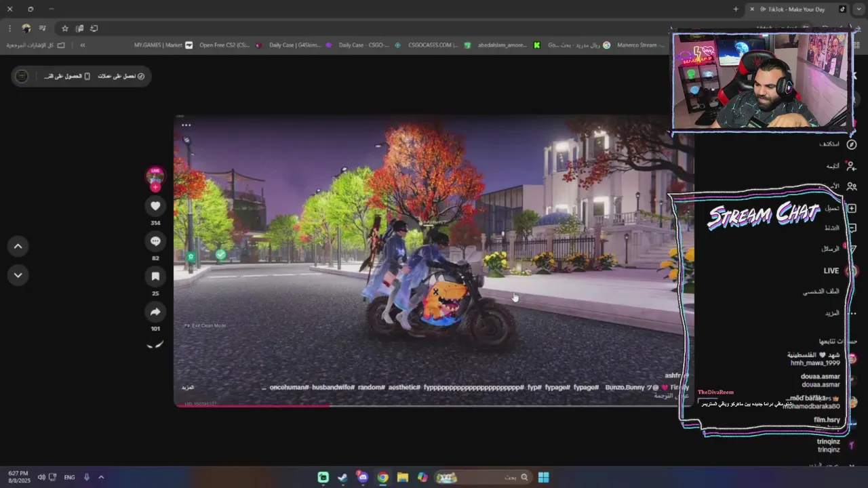Image resolution: width=868 pixels, height=488 pixels.
Task: Open the All Bookmarks folder
Action: point(36,45)
